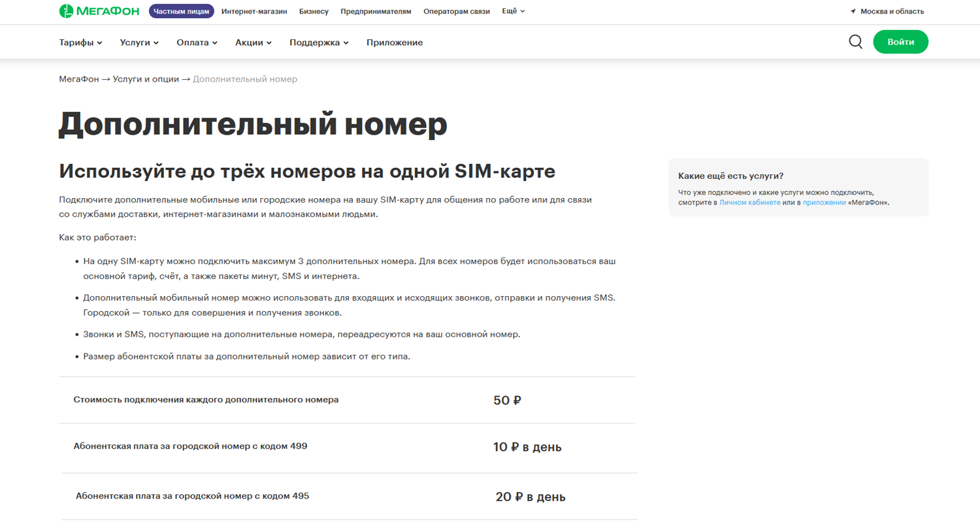Click bullet about максимум 3 дополнительных номера
The width and height of the screenshot is (980, 532).
(349, 269)
